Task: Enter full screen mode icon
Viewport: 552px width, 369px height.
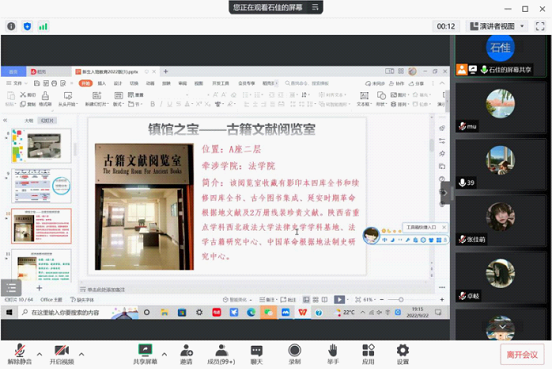Action: pos(540,26)
